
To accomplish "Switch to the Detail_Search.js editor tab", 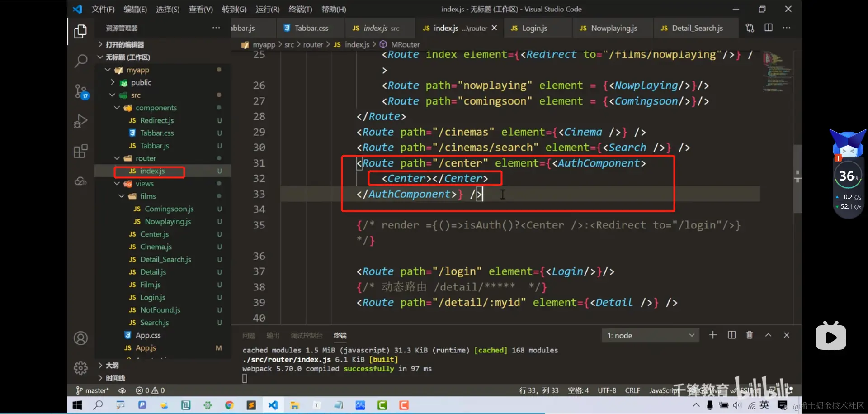I will 696,28.
